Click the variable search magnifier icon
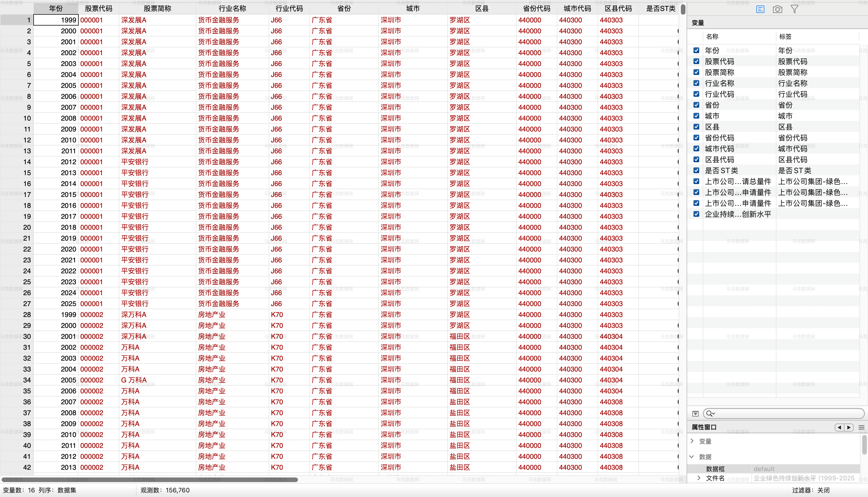 click(710, 413)
